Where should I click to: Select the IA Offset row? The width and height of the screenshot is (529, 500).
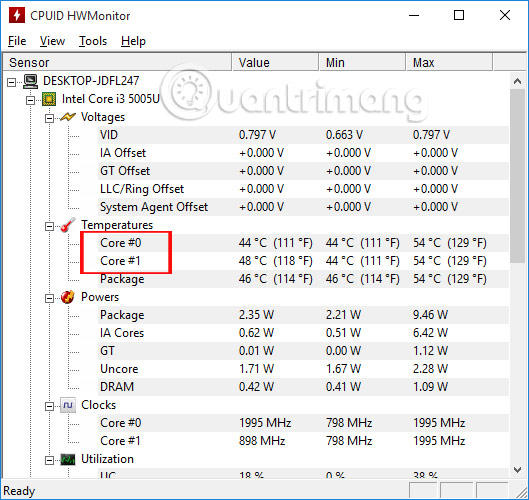pos(304,153)
